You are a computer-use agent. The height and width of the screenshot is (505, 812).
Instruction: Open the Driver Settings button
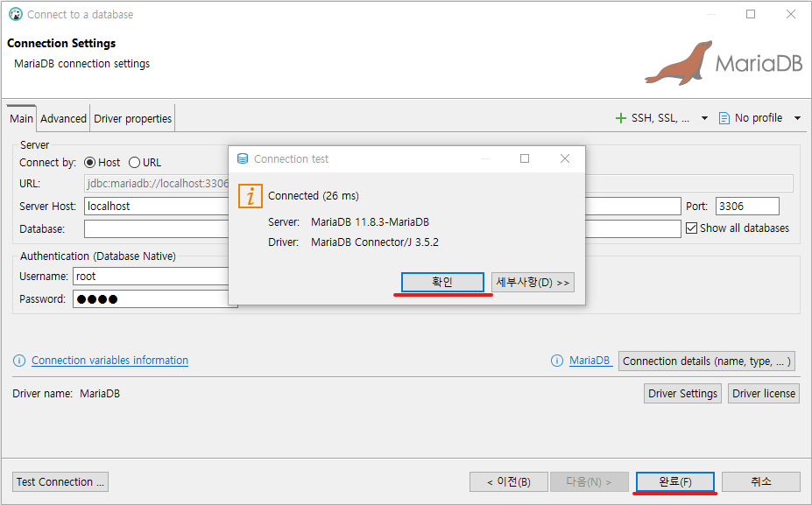click(682, 393)
